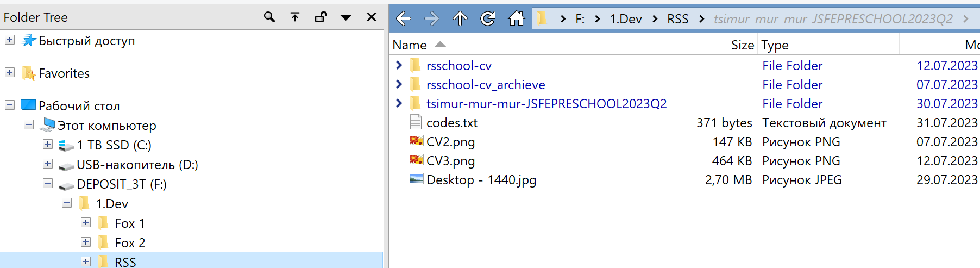Refresh the current folder view
The image size is (980, 268).
pyautogui.click(x=488, y=19)
